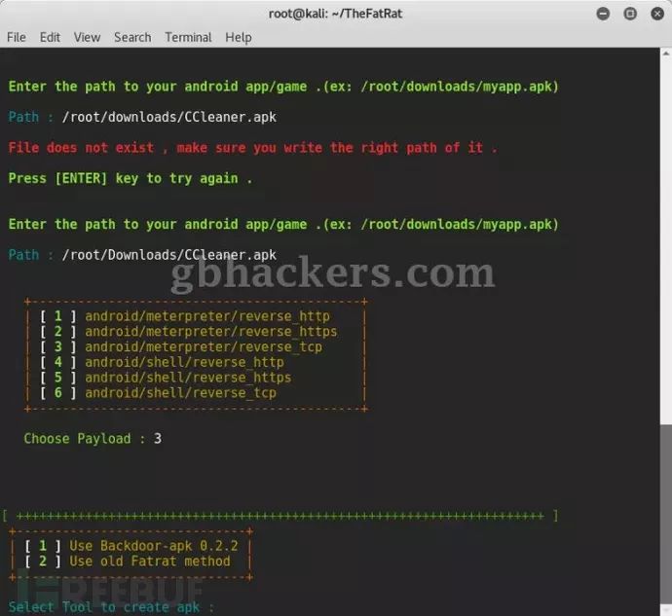Close the TheFatRat terminal window

(x=657, y=14)
